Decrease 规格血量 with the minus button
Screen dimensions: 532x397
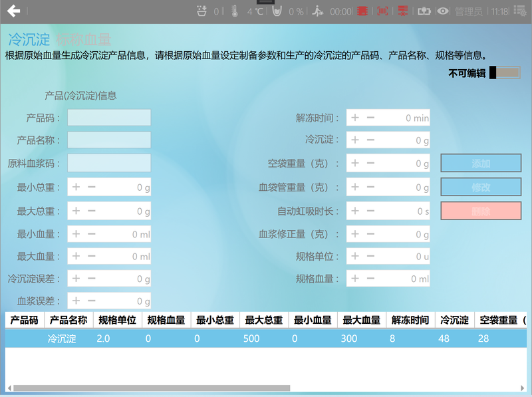pos(370,279)
